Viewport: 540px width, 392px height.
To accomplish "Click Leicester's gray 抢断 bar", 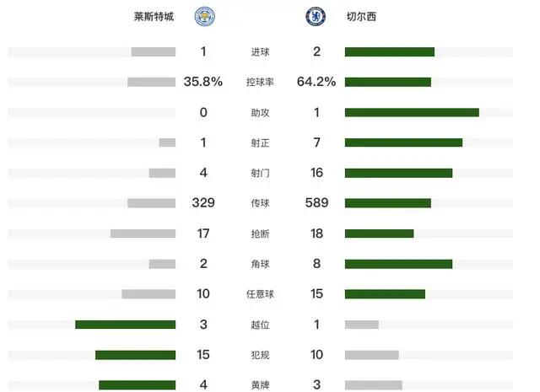I will click(x=143, y=234).
